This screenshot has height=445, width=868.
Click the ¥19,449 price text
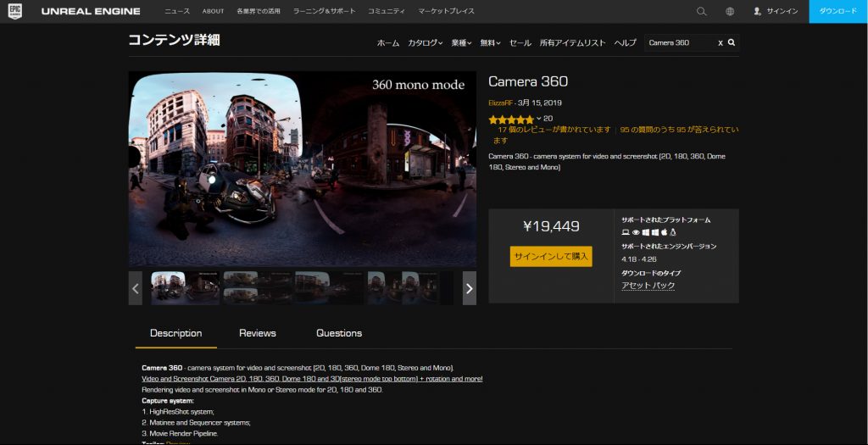coord(551,226)
